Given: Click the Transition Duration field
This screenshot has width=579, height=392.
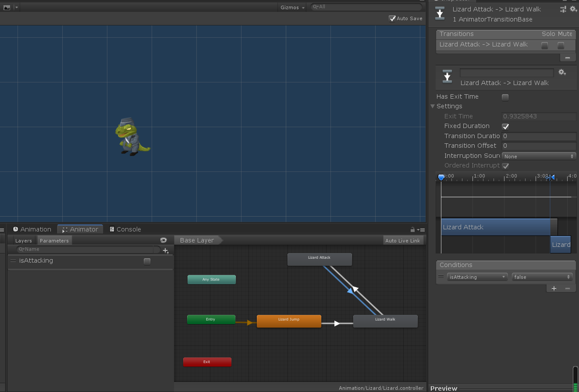Looking at the screenshot, I should click(539, 136).
